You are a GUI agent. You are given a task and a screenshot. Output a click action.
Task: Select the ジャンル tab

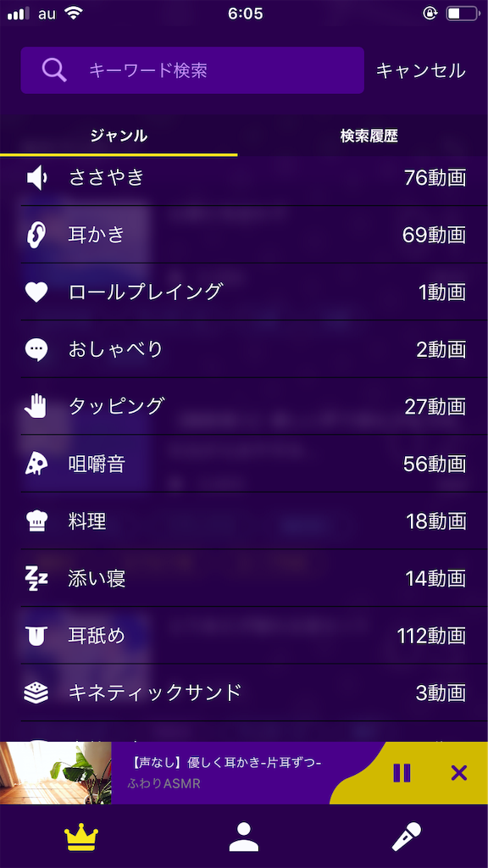point(119,136)
